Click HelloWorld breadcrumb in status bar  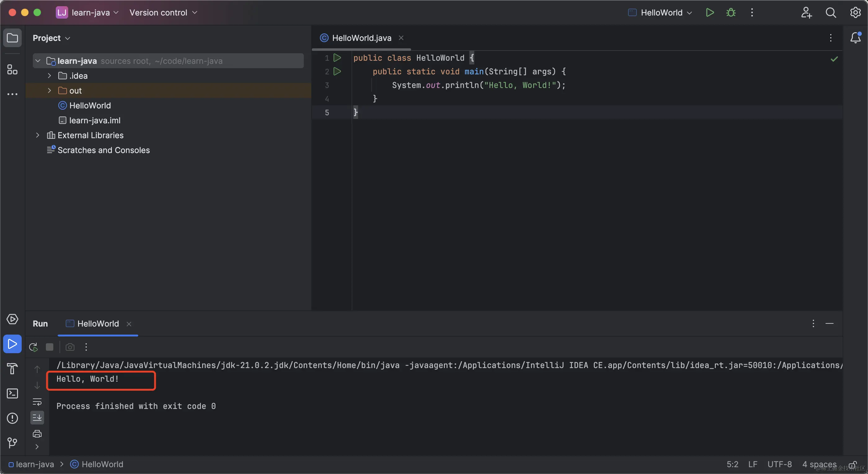97,465
